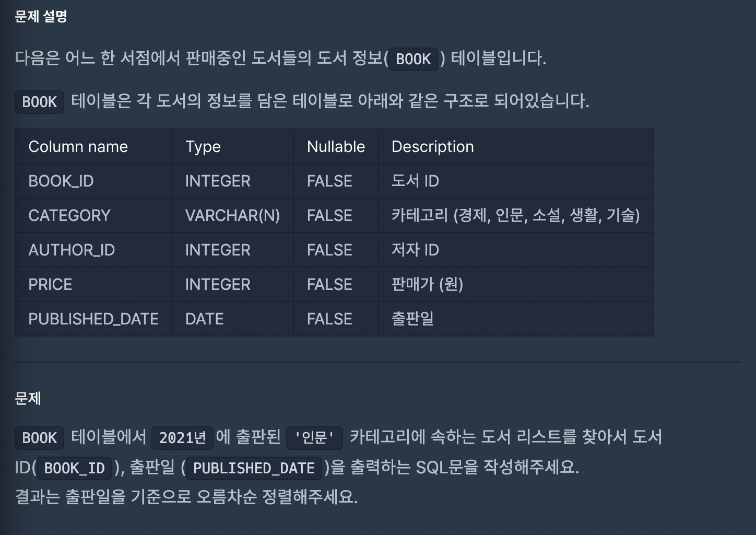
Task: Click the BOOK_ID table cell
Action: coord(94,181)
